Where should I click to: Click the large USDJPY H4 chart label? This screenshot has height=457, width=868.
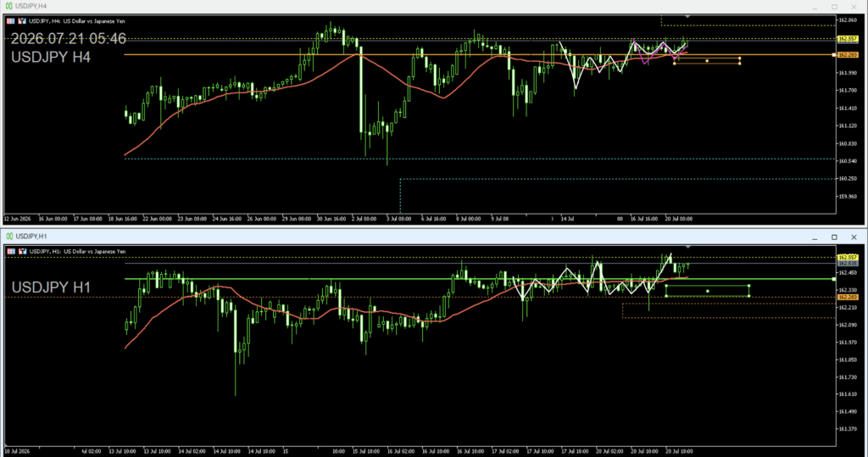coord(51,58)
